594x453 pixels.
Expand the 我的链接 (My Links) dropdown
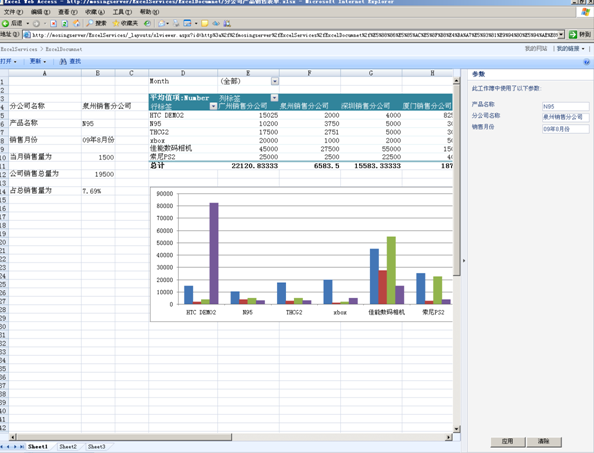coord(571,48)
